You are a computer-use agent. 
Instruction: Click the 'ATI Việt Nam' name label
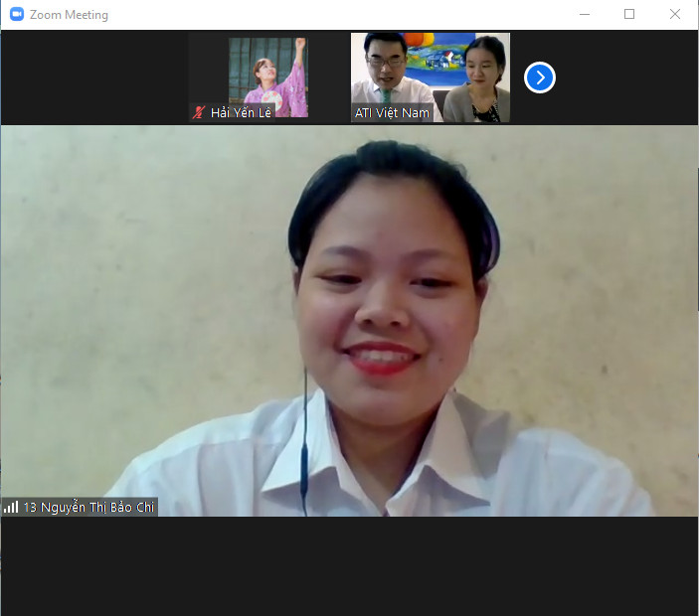click(392, 112)
